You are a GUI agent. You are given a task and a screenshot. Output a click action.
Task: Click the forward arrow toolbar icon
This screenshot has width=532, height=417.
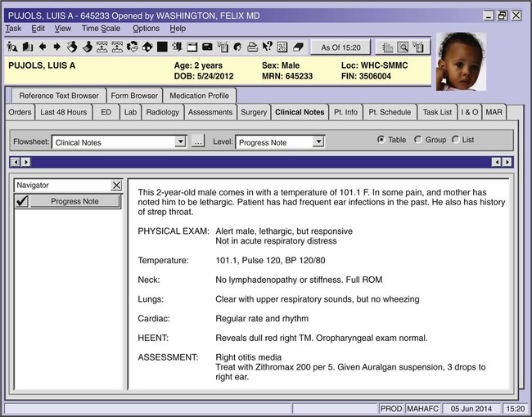pos(56,47)
